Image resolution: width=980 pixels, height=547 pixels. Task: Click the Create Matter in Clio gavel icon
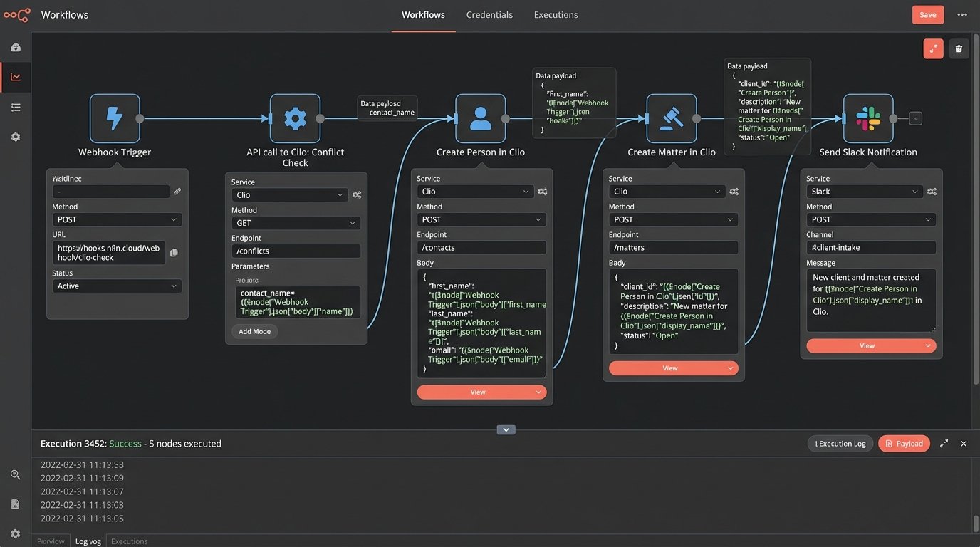[x=672, y=119]
